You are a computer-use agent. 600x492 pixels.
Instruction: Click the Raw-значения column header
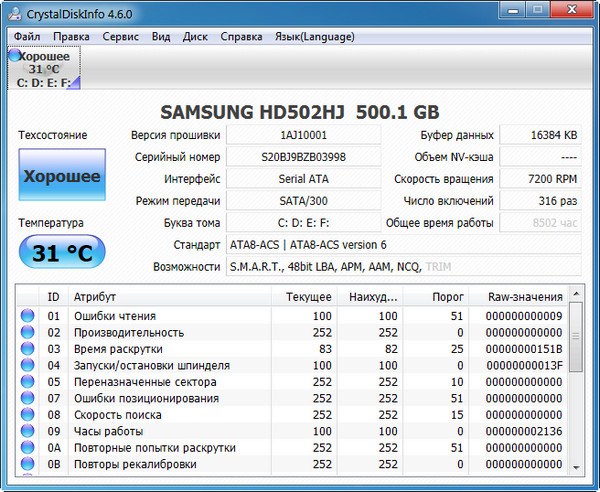click(524, 297)
